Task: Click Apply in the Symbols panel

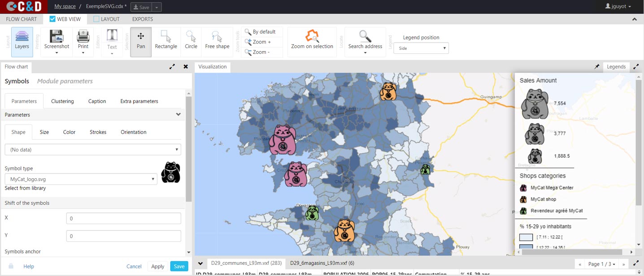Action: (x=158, y=266)
